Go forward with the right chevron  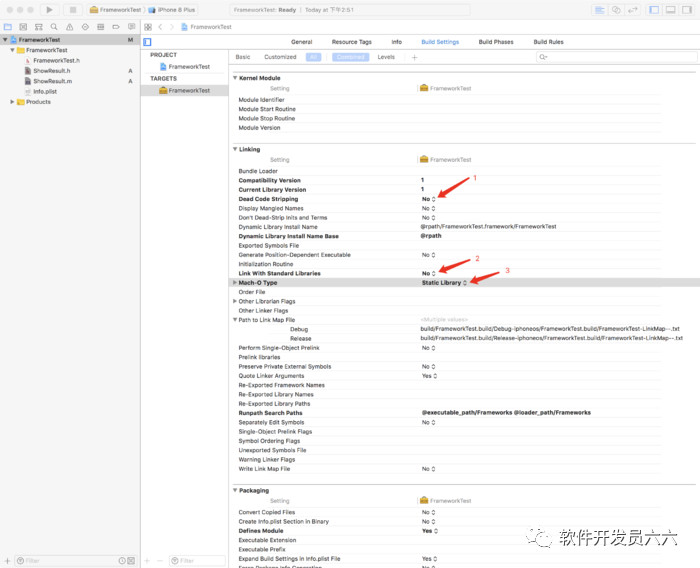[171, 27]
